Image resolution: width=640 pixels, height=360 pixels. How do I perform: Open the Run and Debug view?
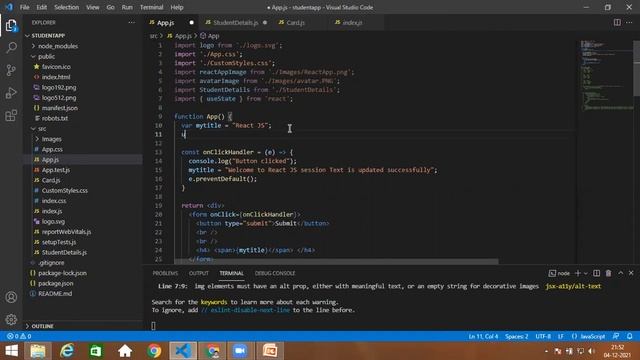click(x=11, y=93)
